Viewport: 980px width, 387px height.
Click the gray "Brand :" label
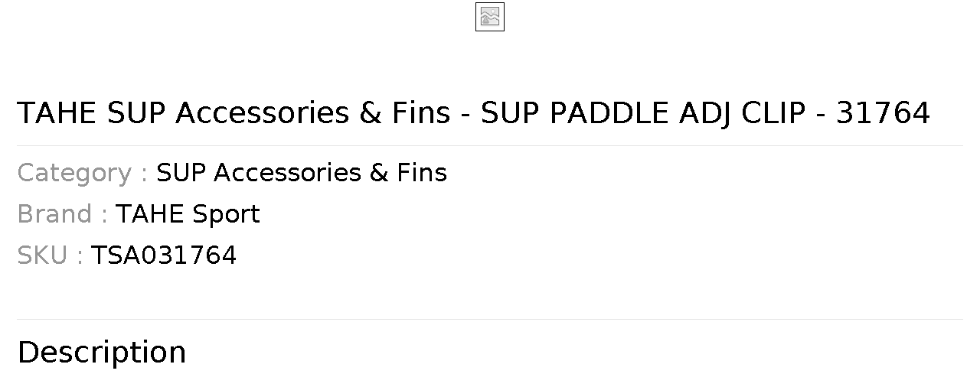62,214
